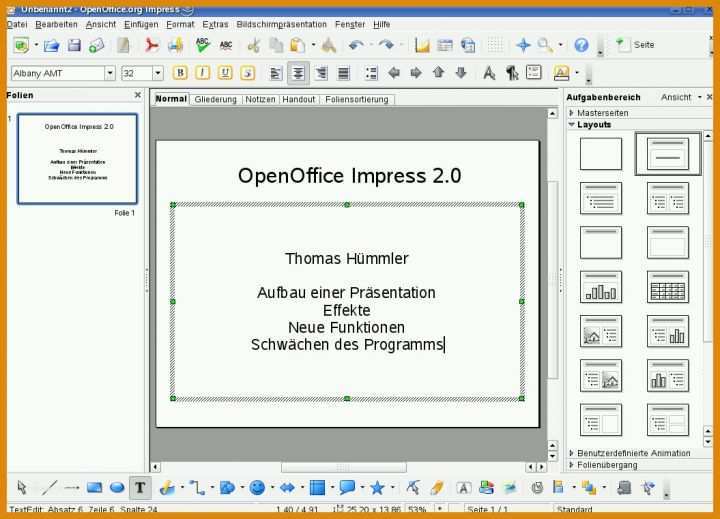The image size is (720, 519).
Task: Switch to the Handout tab
Action: click(x=298, y=99)
